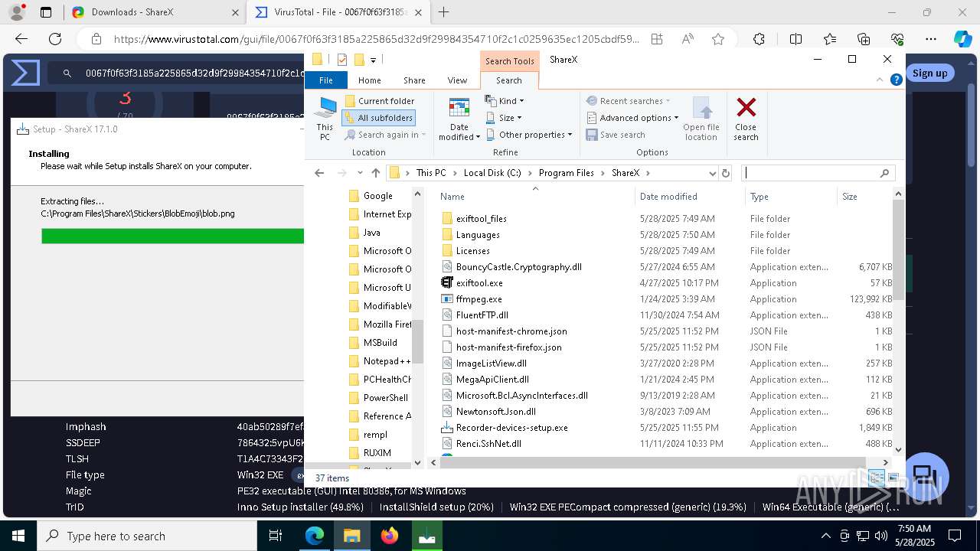Select Google folder in navigation tree
Viewport: 980px width, 551px height.
(377, 196)
